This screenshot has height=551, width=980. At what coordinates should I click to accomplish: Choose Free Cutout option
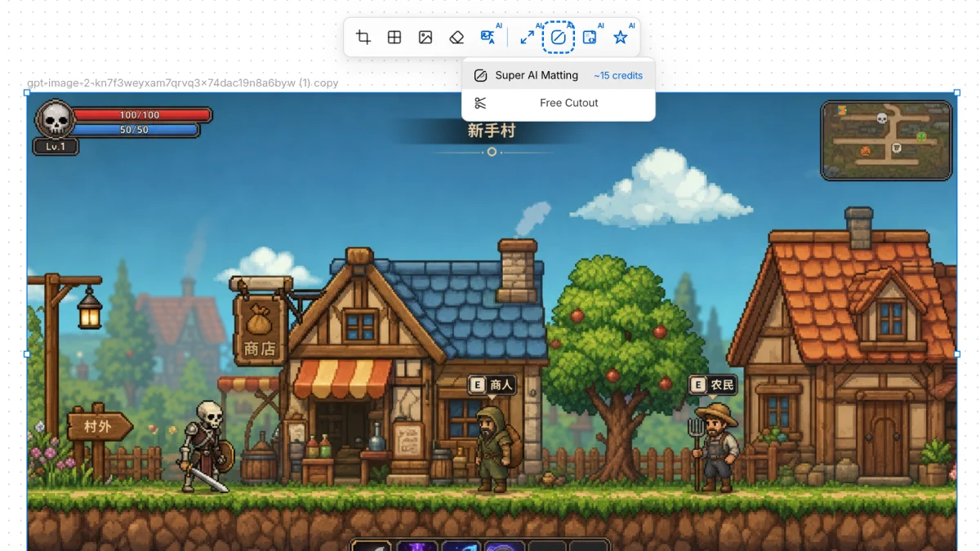pyautogui.click(x=559, y=103)
